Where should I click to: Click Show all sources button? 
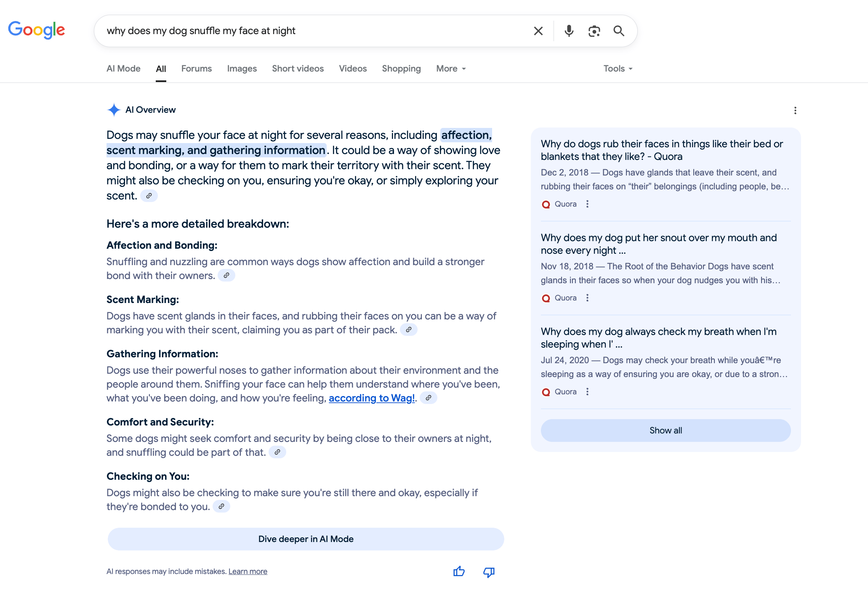[666, 431]
